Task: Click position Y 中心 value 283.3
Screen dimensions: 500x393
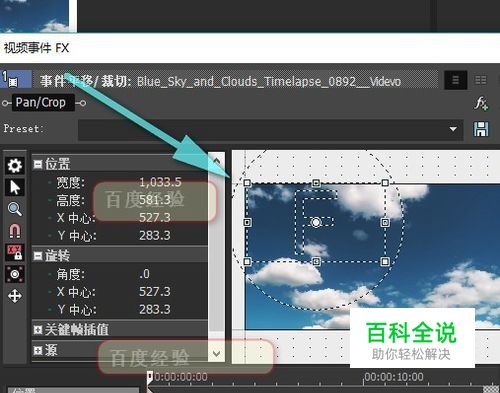Action: coord(155,236)
